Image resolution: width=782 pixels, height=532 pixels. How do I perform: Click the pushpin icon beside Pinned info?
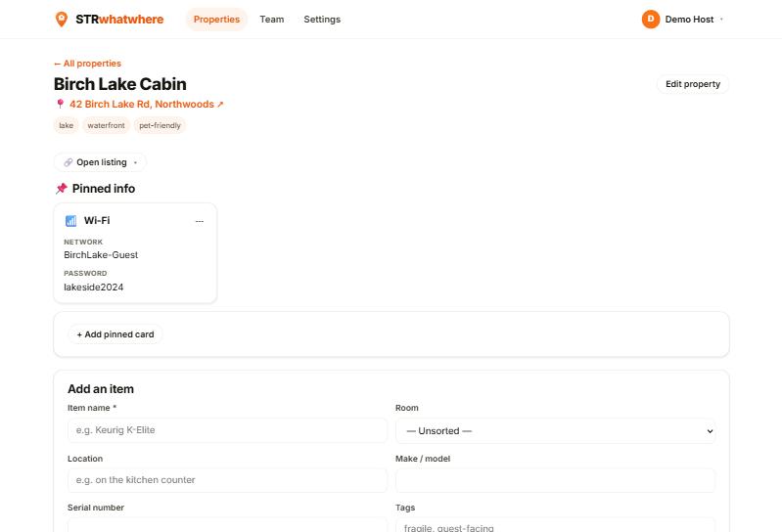coord(62,189)
